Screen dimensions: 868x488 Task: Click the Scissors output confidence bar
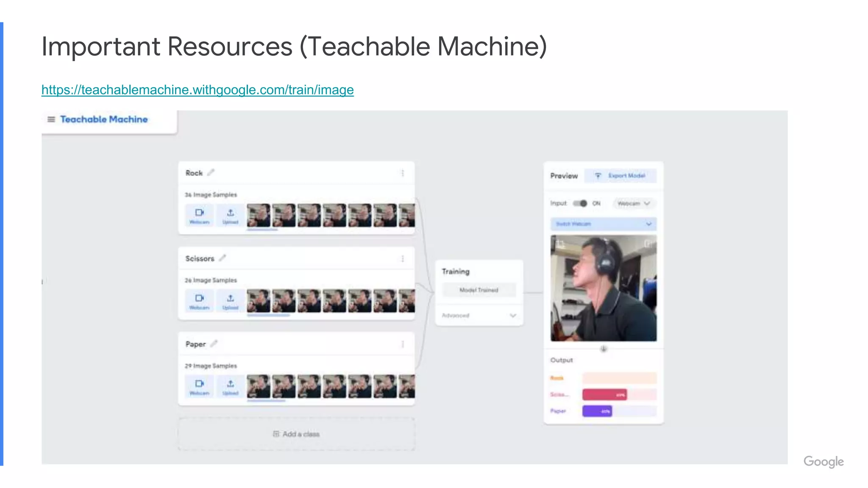(619, 395)
